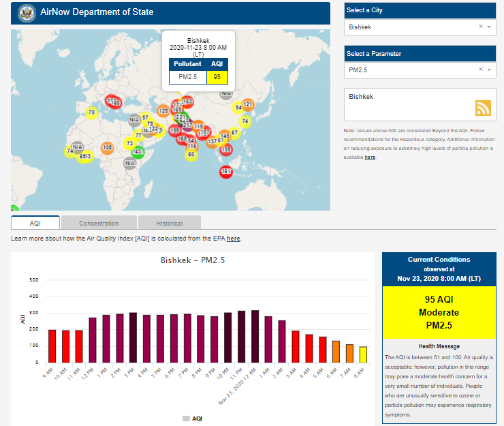The height and width of the screenshot is (426, 504).
Task: Click the yellow 60 AQI map marker
Action: (x=191, y=155)
